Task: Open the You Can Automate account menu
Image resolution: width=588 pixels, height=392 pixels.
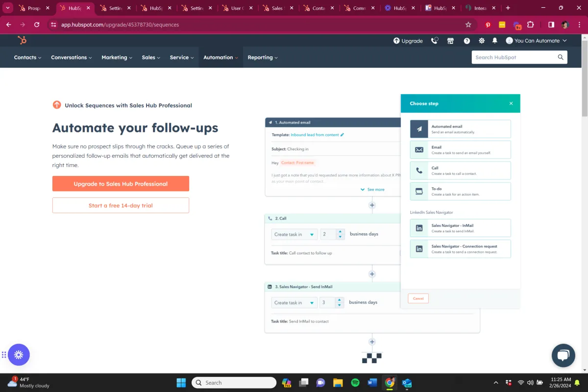Action: pyautogui.click(x=537, y=41)
